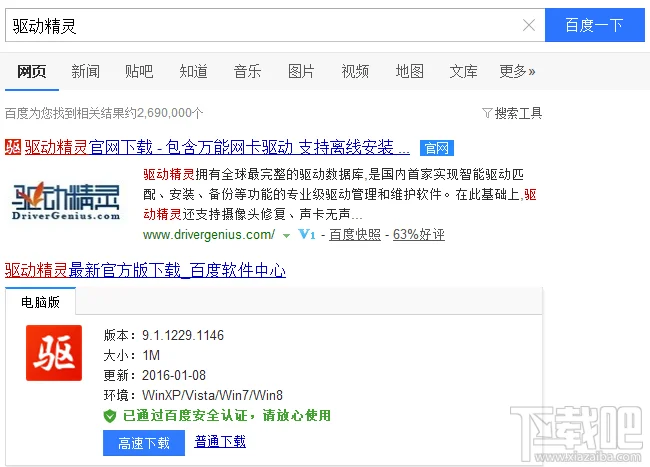
Task: Open the 百度快照 cached page link
Action: (x=355, y=235)
